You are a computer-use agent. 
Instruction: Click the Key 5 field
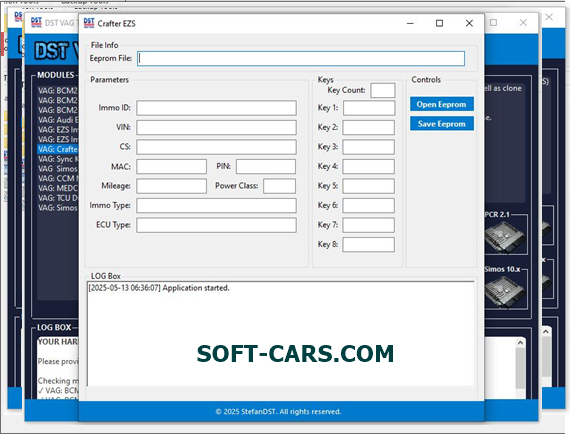point(369,186)
